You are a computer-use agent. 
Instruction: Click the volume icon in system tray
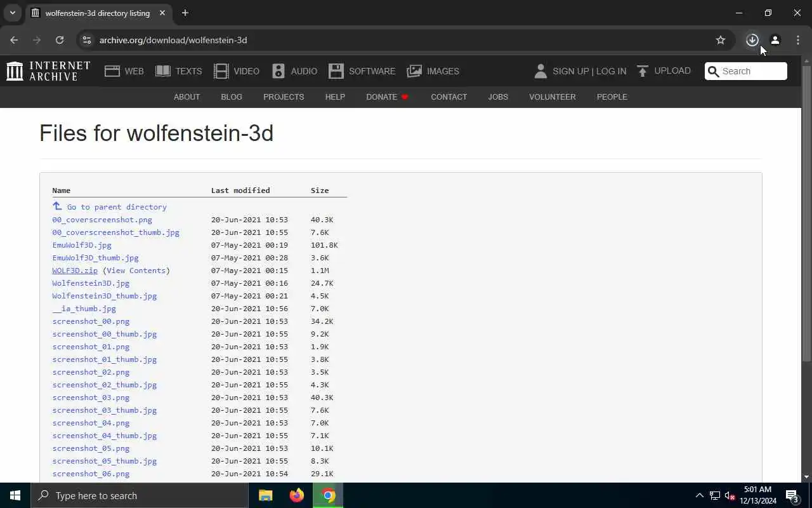(730, 495)
